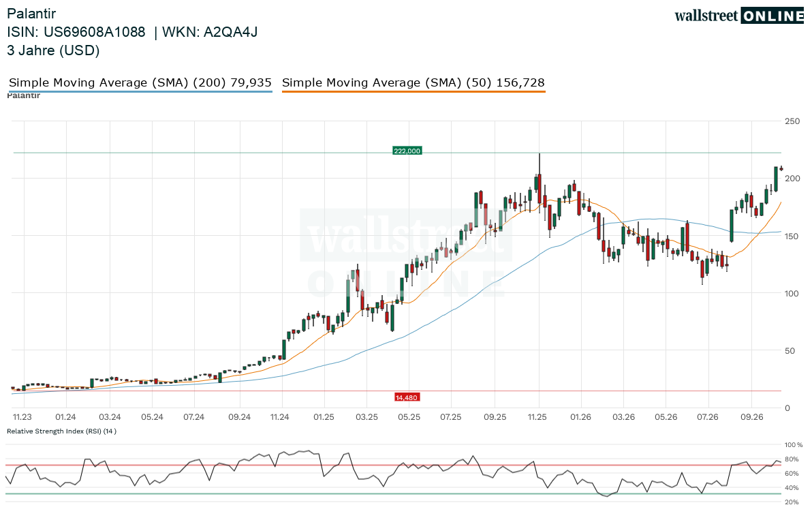This screenshot has width=812, height=520.
Task: Click the WKN A2QA4J text
Action: click(210, 32)
